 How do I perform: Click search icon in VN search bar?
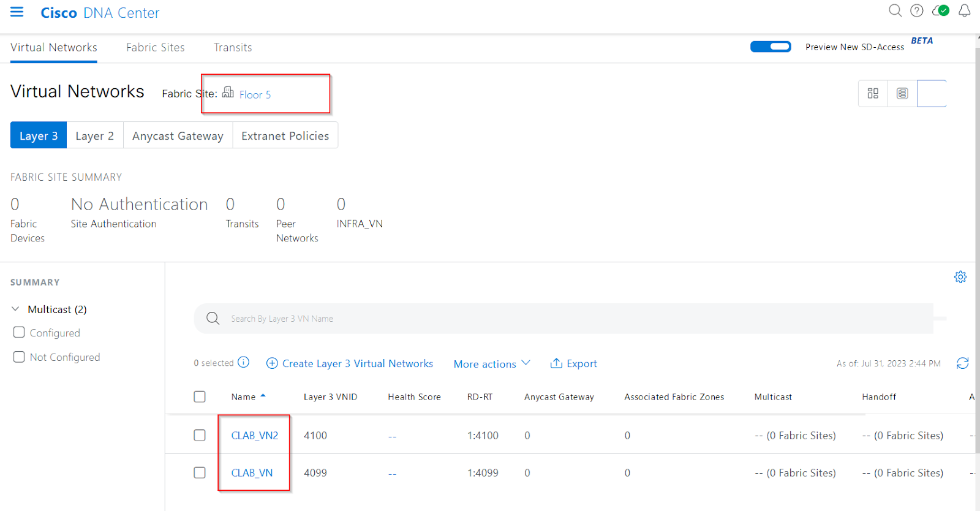pos(213,318)
